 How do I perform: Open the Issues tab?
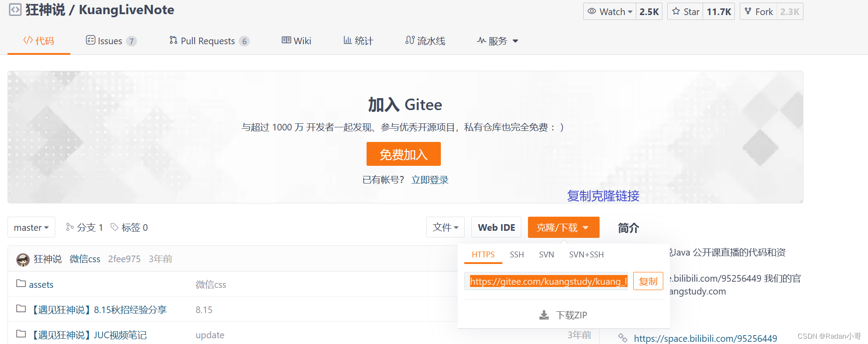tap(111, 41)
